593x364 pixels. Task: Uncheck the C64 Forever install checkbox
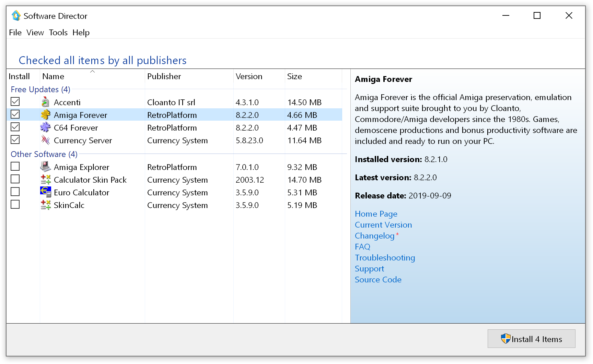click(x=15, y=127)
